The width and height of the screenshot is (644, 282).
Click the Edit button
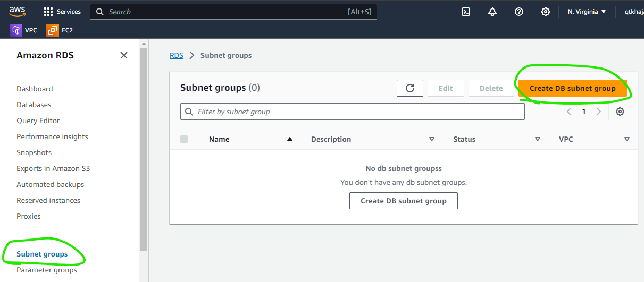(446, 88)
